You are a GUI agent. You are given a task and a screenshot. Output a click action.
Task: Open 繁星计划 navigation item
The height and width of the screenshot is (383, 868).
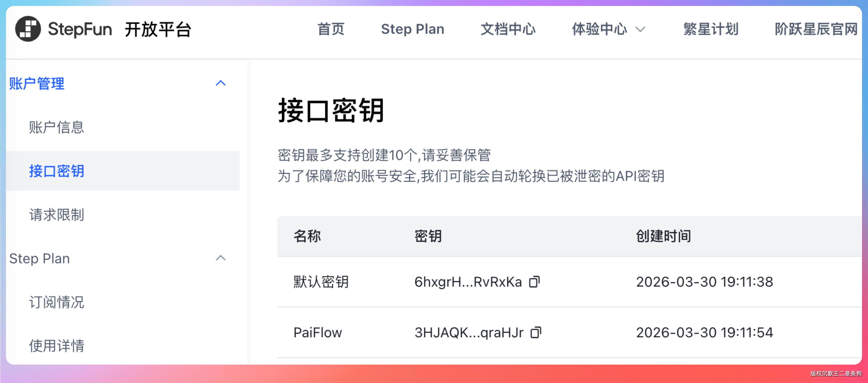pyautogui.click(x=711, y=29)
